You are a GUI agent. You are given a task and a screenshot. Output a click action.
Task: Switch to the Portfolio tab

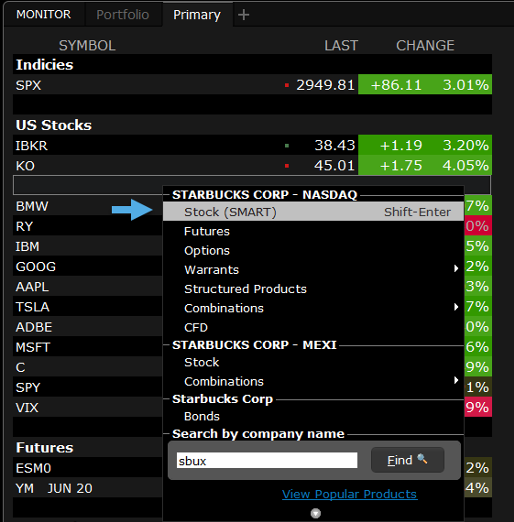coord(123,15)
